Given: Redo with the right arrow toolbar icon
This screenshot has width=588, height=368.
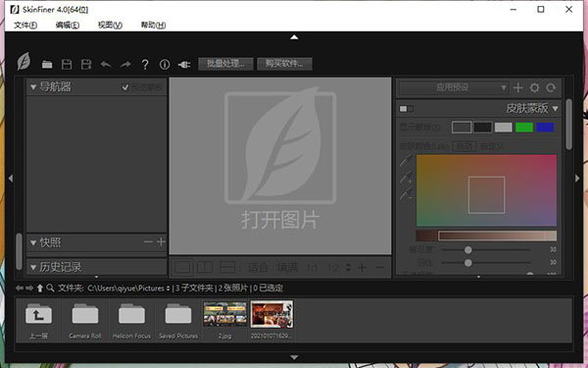Looking at the screenshot, I should [125, 65].
